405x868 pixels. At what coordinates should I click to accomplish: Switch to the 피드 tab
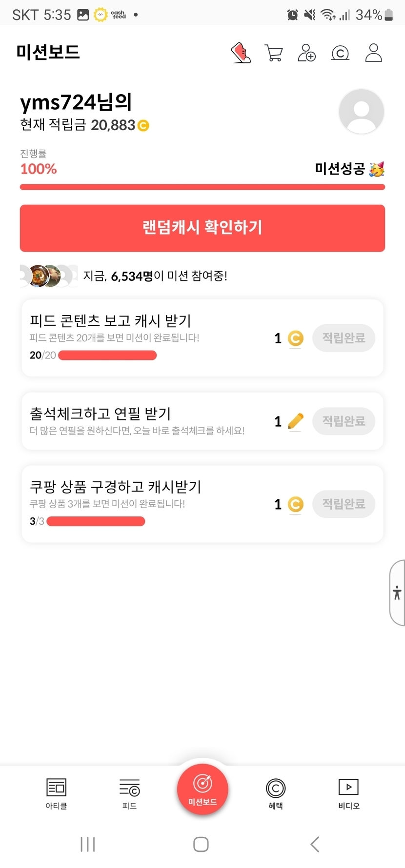tap(129, 793)
